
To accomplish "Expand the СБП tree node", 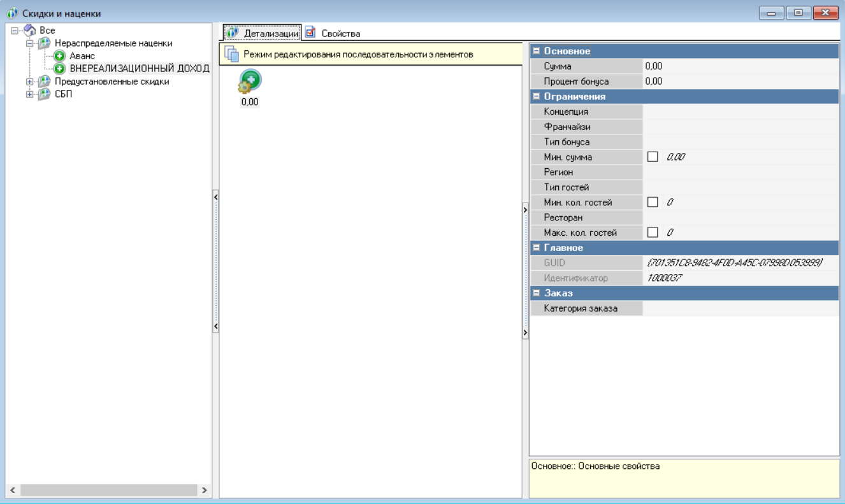I will (x=29, y=94).
